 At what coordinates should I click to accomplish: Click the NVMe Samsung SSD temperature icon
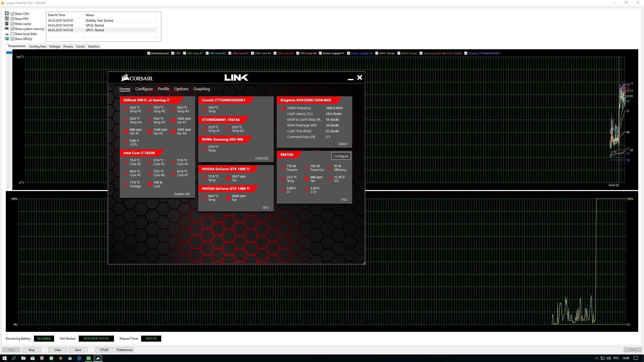point(204,148)
